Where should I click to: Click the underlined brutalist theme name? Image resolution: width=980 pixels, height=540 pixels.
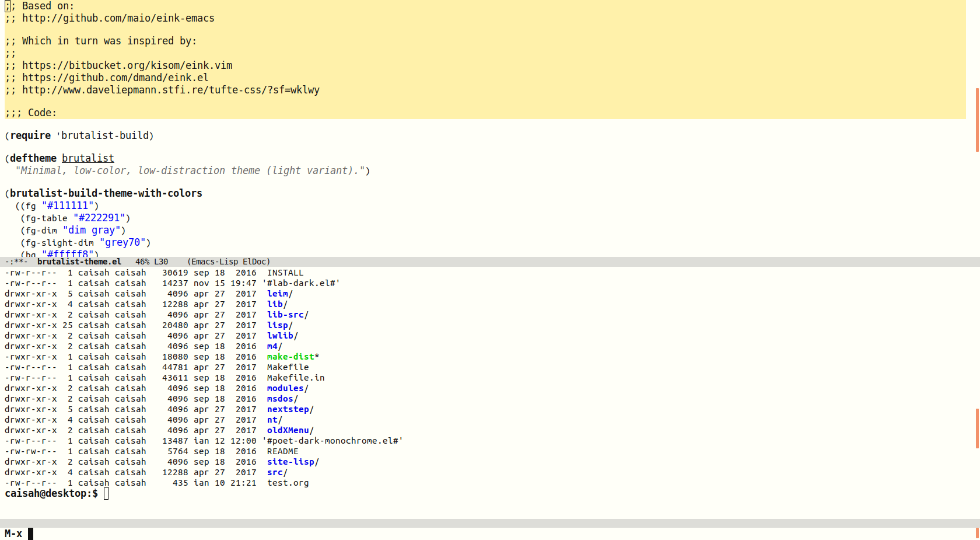point(88,158)
